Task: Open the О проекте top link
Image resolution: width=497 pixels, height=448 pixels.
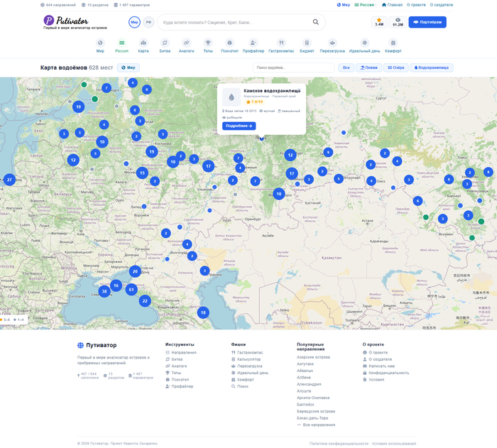Action: pyautogui.click(x=416, y=5)
